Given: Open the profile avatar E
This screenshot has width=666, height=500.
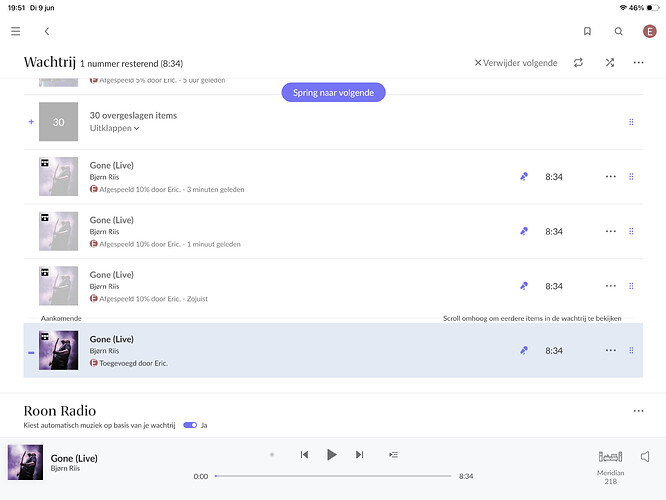Looking at the screenshot, I should click(649, 31).
